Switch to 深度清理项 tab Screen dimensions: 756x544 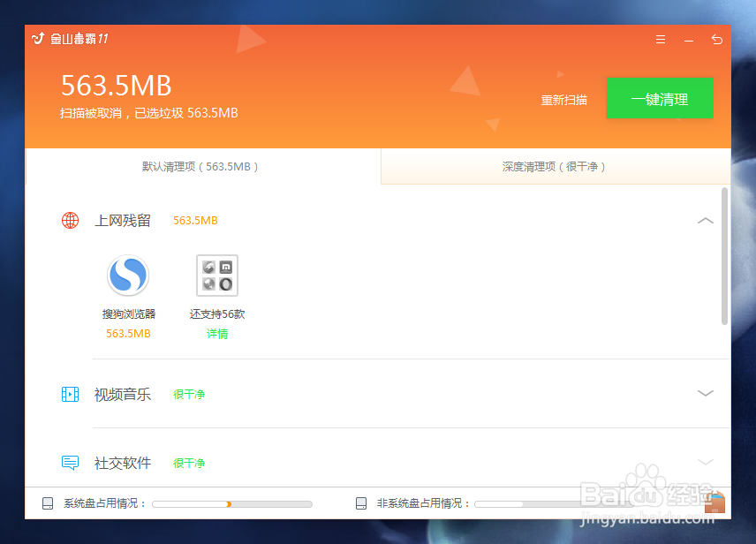click(x=556, y=166)
